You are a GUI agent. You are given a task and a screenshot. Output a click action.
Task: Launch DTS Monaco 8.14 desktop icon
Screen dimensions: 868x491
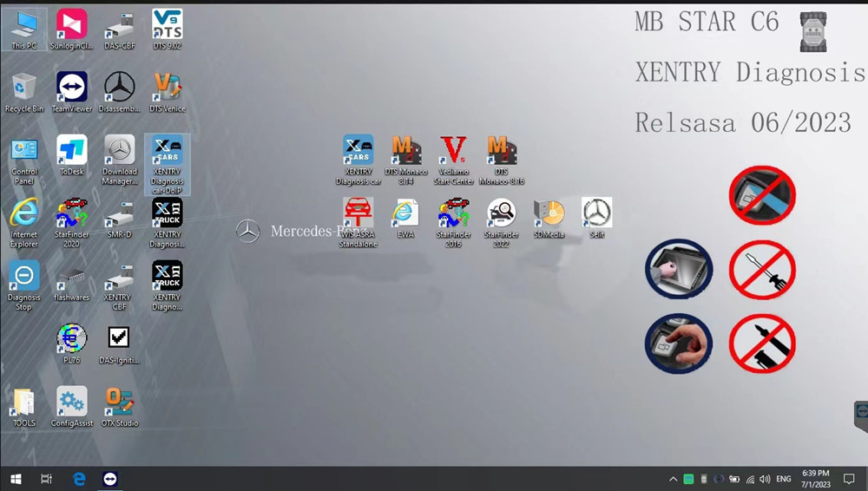[406, 151]
